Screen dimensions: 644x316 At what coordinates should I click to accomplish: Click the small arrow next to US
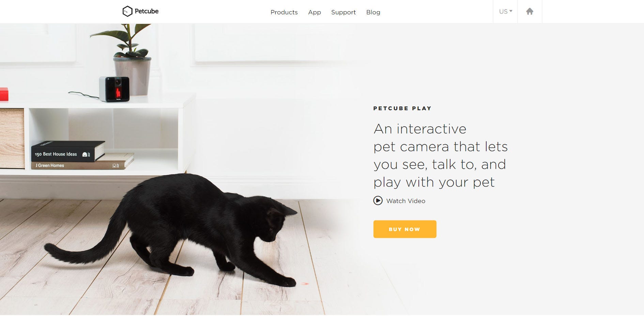tap(511, 11)
